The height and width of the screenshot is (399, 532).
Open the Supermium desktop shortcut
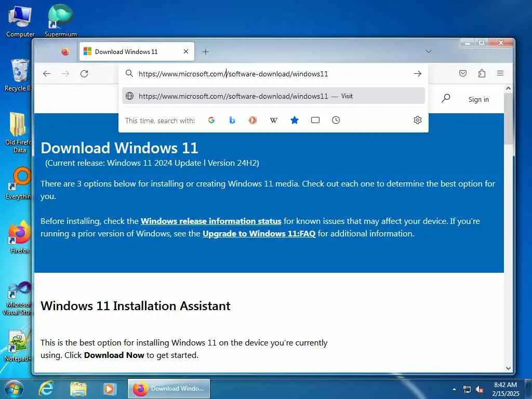pyautogui.click(x=60, y=20)
